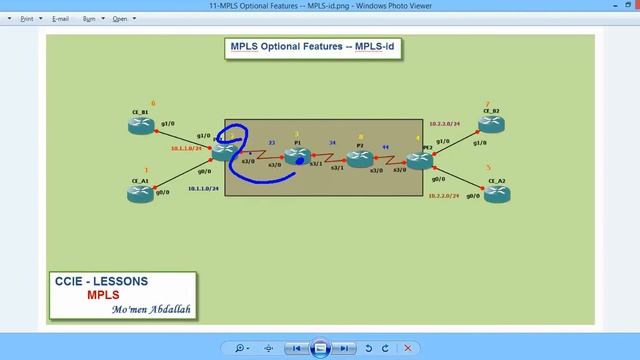Go to the previous picture

[x=297, y=348]
